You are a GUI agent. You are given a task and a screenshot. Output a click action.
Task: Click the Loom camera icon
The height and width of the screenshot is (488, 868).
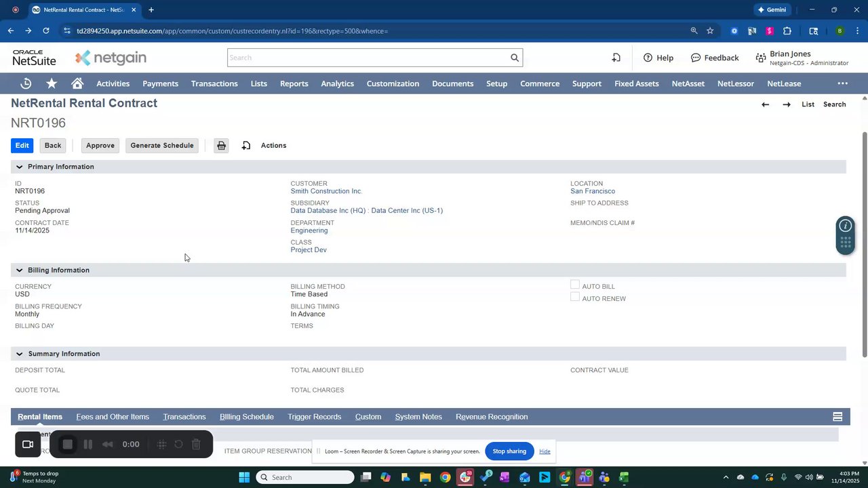(28, 445)
